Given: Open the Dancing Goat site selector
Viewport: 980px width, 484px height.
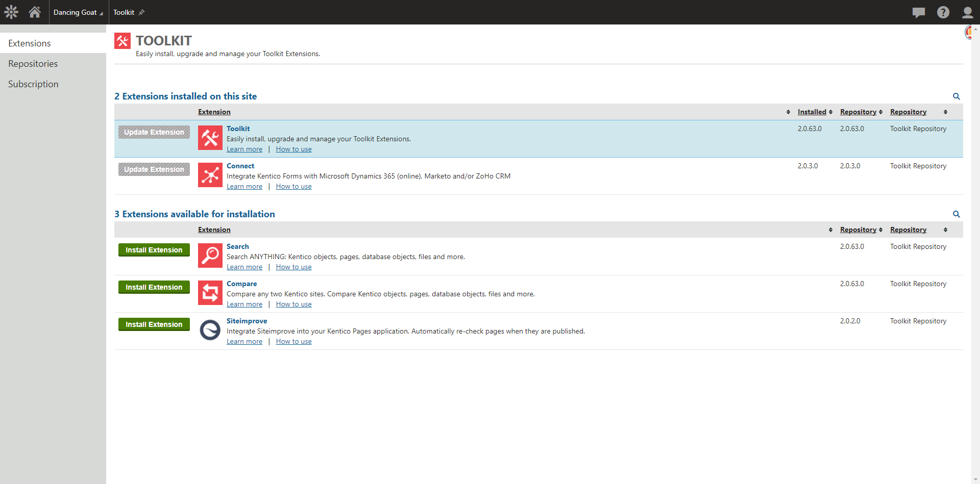Looking at the screenshot, I should click(78, 12).
